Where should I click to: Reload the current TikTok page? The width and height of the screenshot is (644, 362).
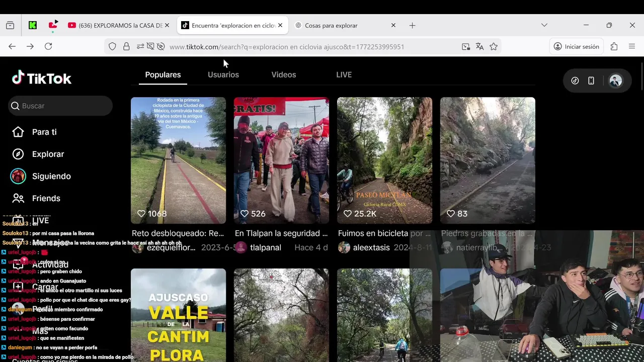[48, 47]
